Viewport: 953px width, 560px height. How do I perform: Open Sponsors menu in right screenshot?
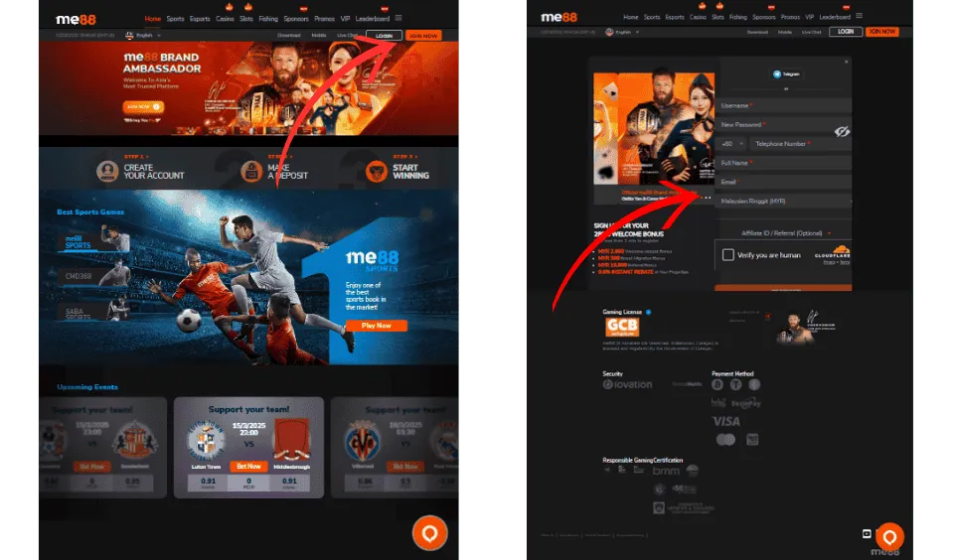[x=763, y=17]
